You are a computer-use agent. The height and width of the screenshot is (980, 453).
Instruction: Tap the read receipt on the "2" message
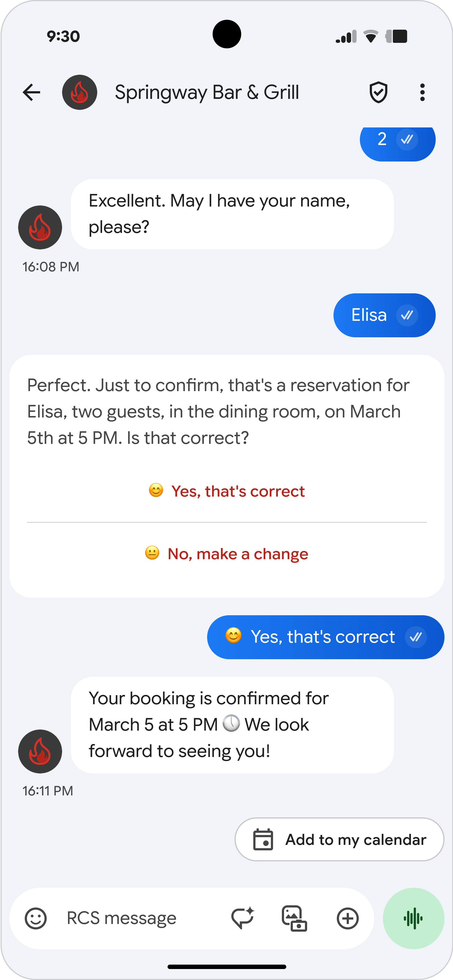(407, 139)
